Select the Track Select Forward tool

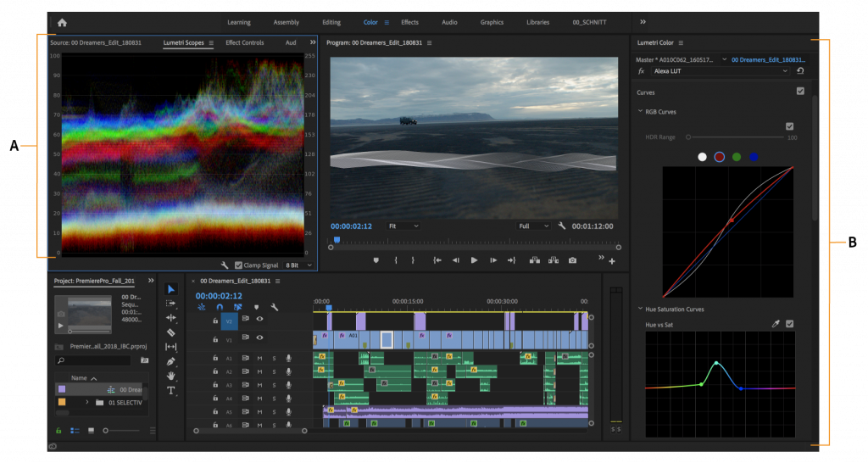(x=171, y=304)
